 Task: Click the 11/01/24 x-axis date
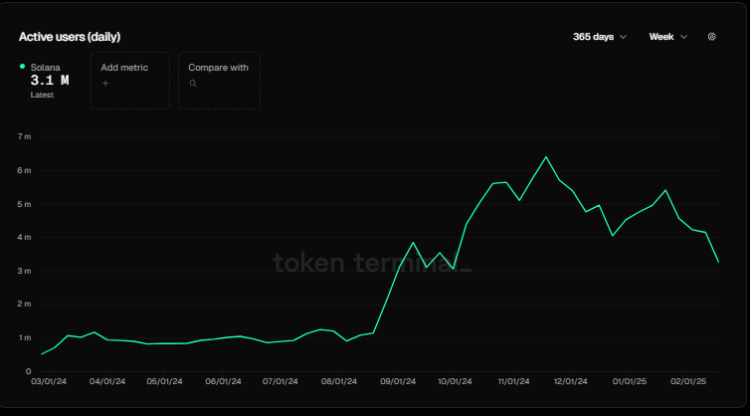514,381
